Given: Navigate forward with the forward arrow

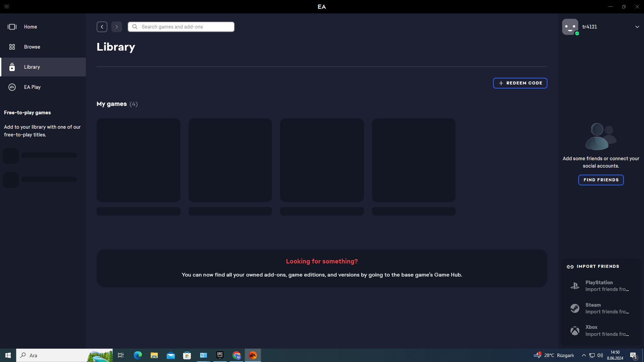Looking at the screenshot, I should tap(117, 27).
